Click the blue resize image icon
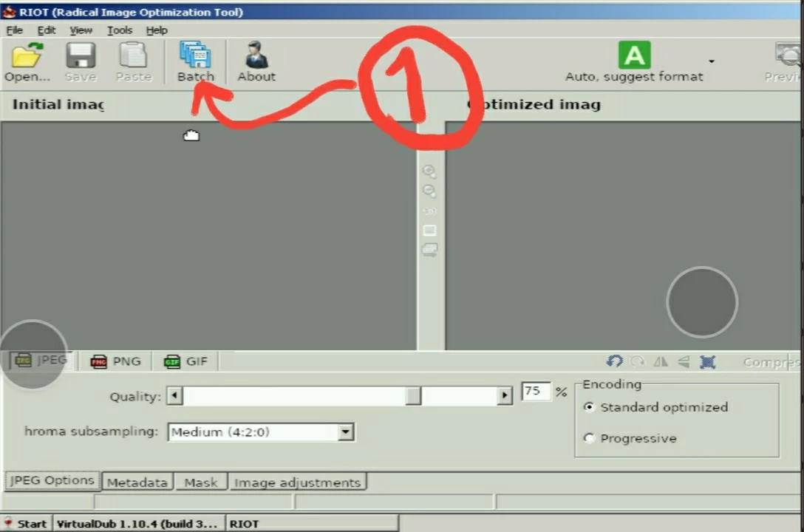Screen dimensions: 804x532 click(x=708, y=362)
